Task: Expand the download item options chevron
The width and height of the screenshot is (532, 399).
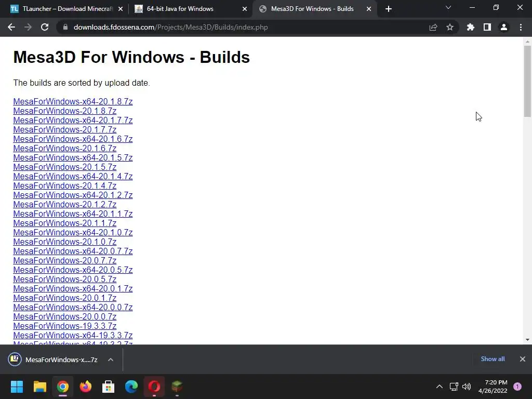Action: click(111, 360)
